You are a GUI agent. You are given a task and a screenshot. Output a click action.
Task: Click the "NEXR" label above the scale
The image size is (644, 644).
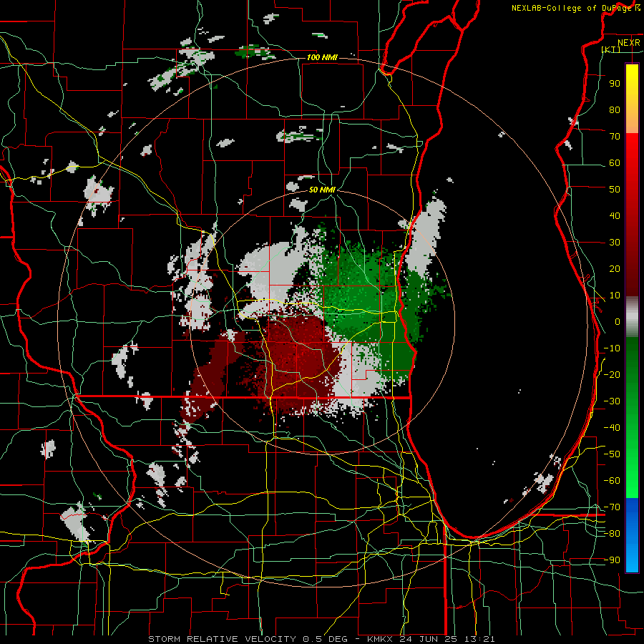[629, 43]
